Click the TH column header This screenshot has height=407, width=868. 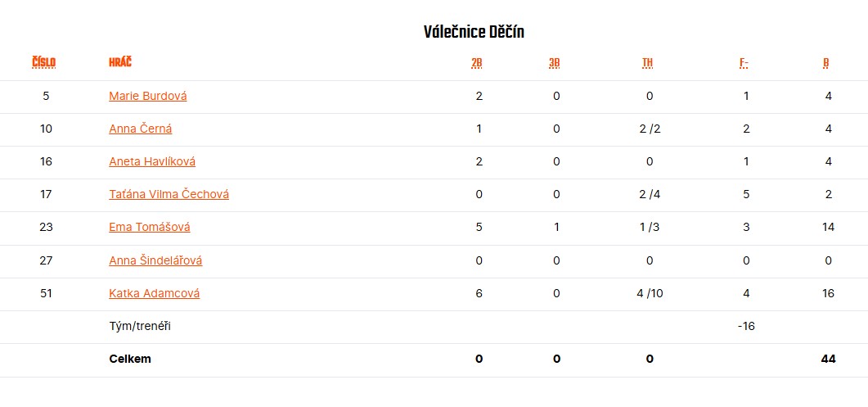(x=647, y=63)
